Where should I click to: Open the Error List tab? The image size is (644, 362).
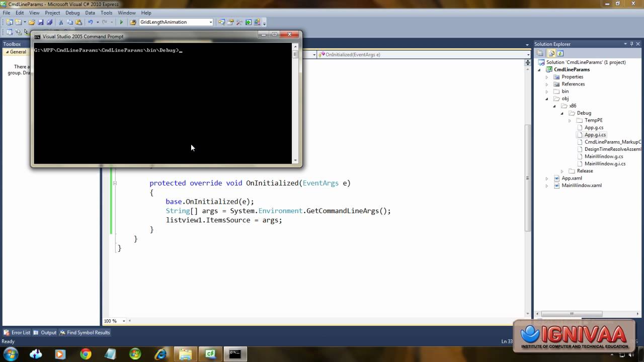point(17,332)
